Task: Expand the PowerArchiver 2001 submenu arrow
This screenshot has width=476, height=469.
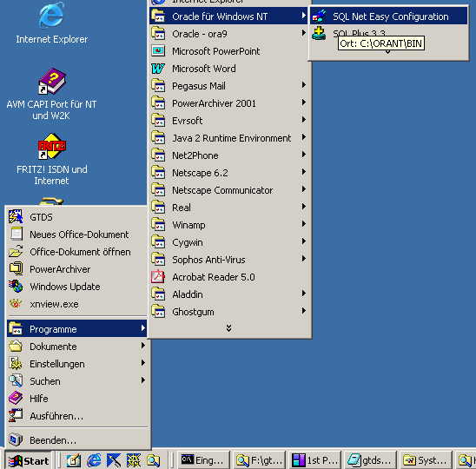Action: click(303, 102)
